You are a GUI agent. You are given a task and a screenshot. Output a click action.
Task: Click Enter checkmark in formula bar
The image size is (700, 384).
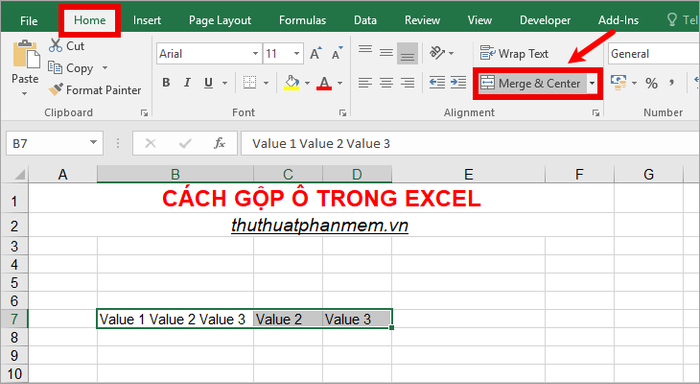[x=185, y=143]
